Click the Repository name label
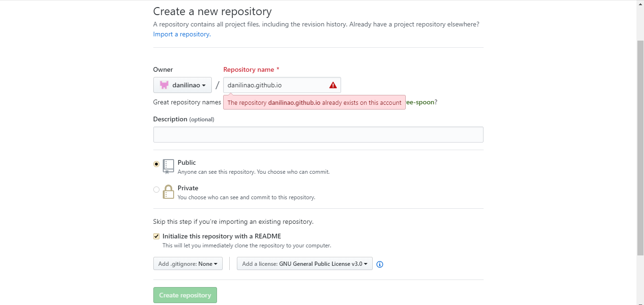Screen dimensions: 644x305 click(249, 69)
